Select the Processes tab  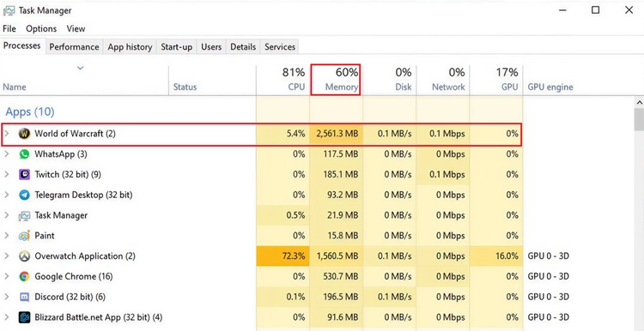(22, 46)
